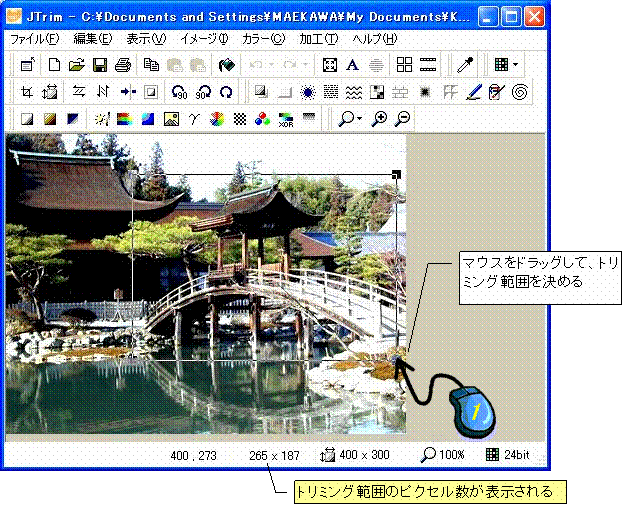Apply the spiral swirl effect icon

pyautogui.click(x=520, y=92)
